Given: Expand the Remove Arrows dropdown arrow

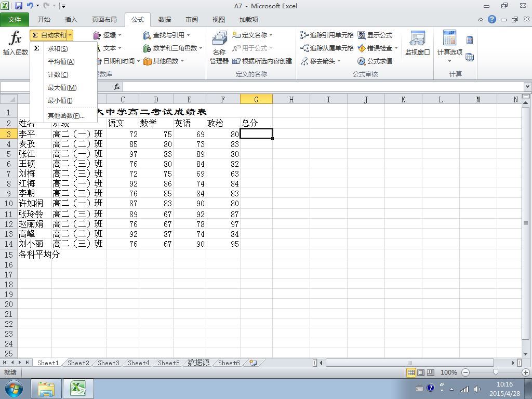Looking at the screenshot, I should click(339, 61).
